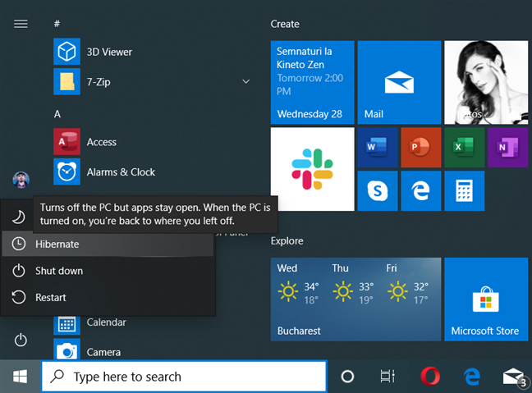The height and width of the screenshot is (393, 532).
Task: Open the Calendar tile for Wednesday 28
Action: [x=313, y=82]
